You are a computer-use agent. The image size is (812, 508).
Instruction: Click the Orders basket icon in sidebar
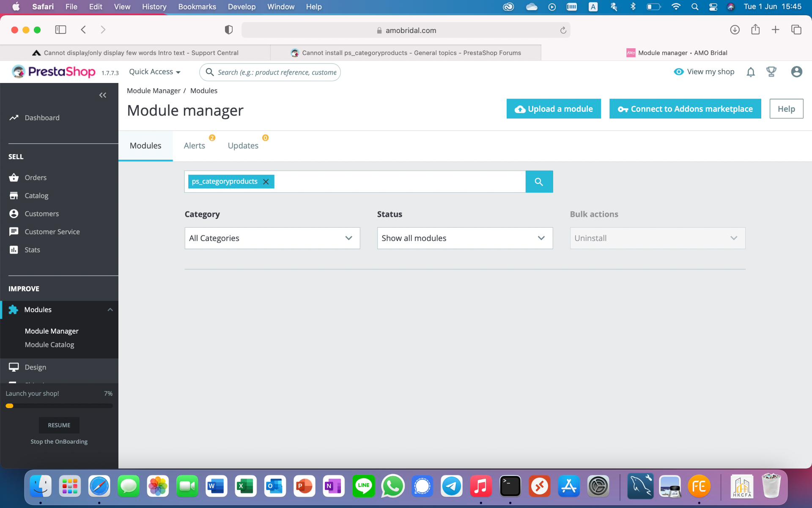click(14, 177)
